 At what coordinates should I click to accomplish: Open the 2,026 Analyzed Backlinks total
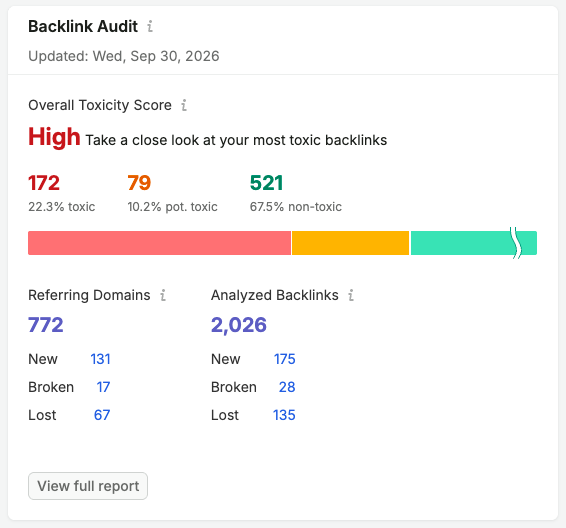[x=239, y=325]
